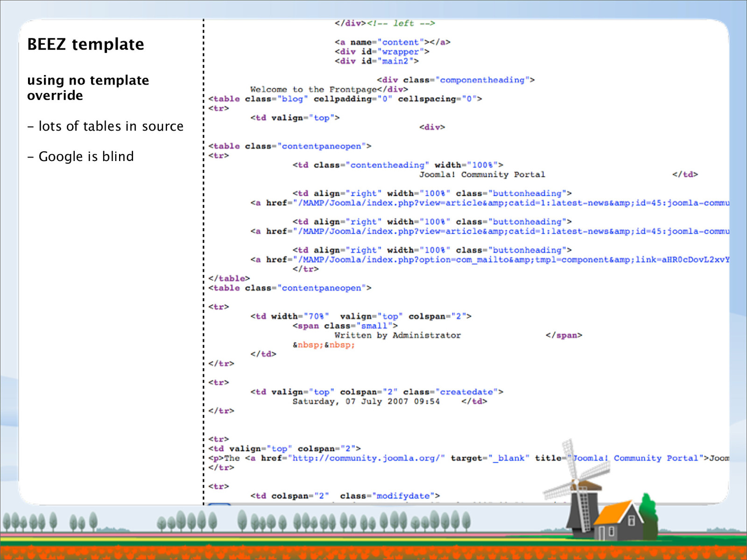Screen dimensions: 747x560
Task: Click the td class="createdate" line
Action: 377,392
